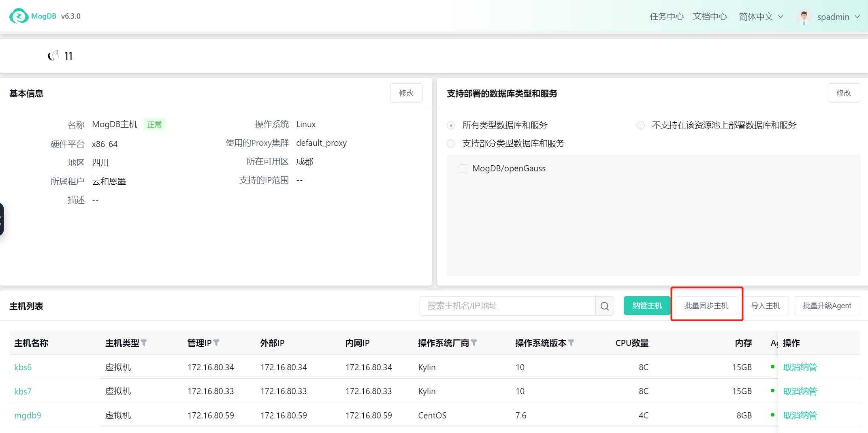Click the 导入主机 button
Image resolution: width=868 pixels, height=433 pixels.
click(766, 306)
